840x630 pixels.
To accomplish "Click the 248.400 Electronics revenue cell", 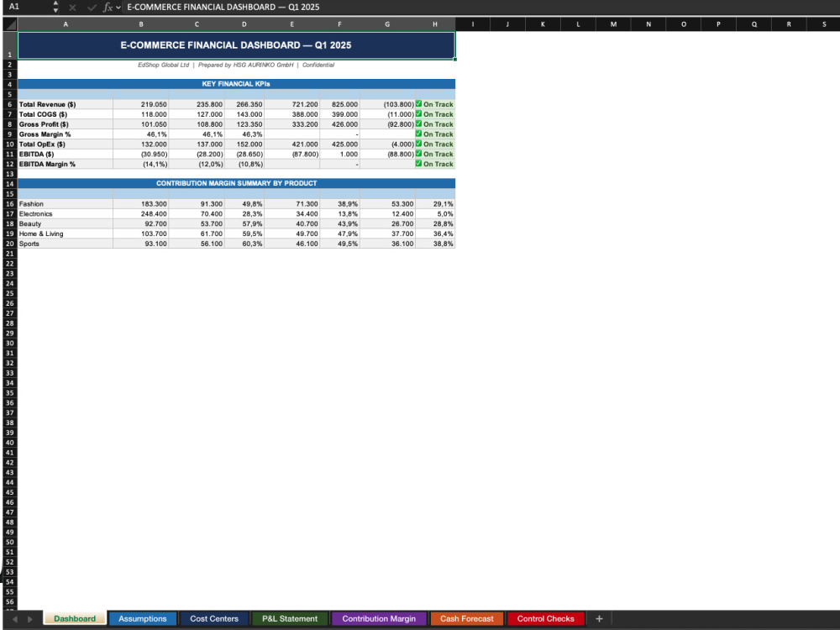I will click(x=141, y=213).
